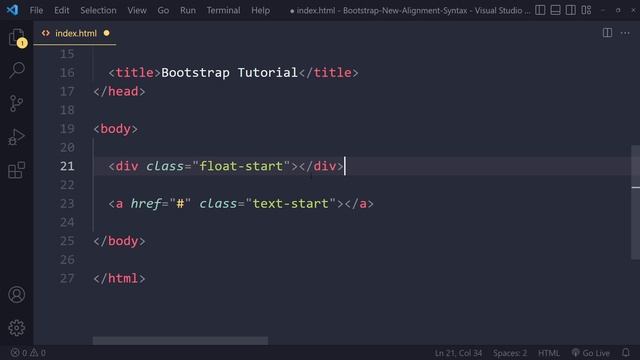The height and width of the screenshot is (360, 640).
Task: Open Customize Layout icon in title bar
Action: point(586,10)
